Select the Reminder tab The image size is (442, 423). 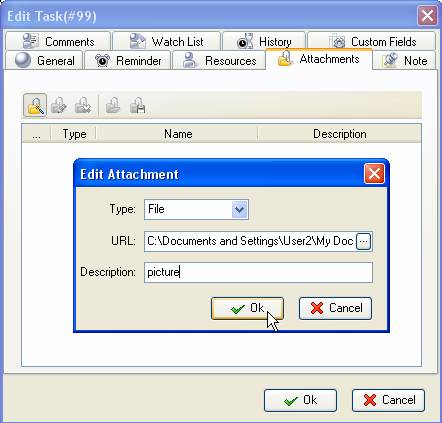tap(128, 61)
